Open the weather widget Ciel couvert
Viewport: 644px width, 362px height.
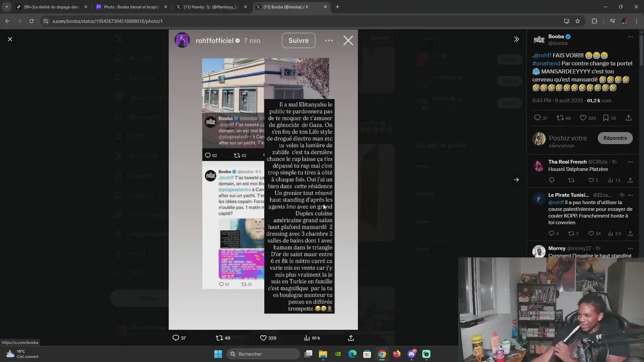(21, 354)
